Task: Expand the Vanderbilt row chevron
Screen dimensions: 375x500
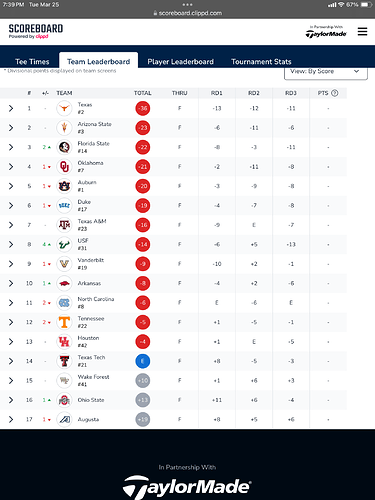Action: click(x=11, y=264)
